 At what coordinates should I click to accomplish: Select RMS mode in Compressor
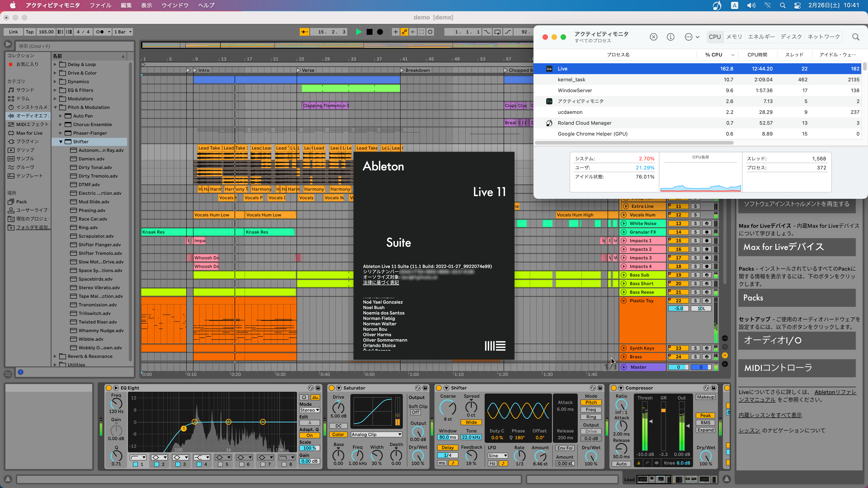pyautogui.click(x=705, y=423)
